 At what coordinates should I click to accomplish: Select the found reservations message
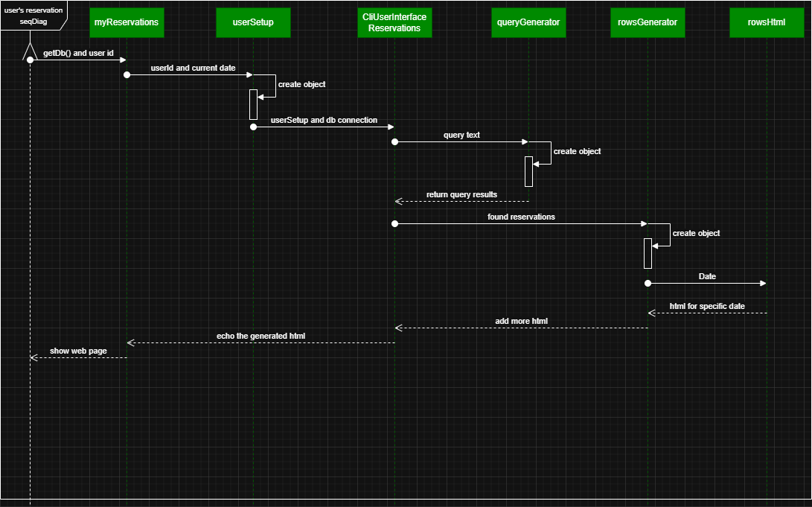pos(521,217)
